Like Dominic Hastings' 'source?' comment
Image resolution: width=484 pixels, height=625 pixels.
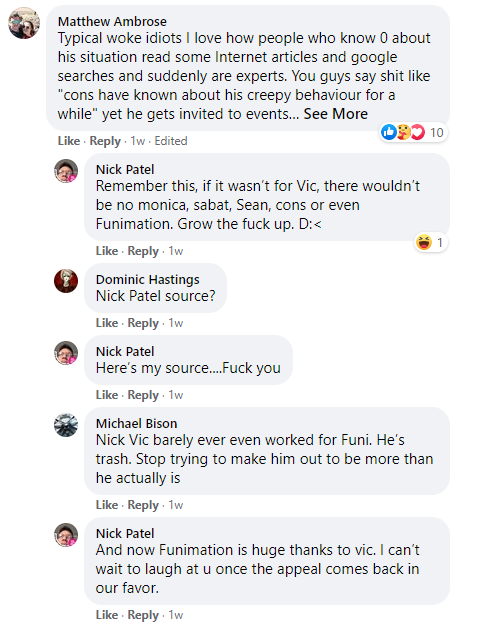107,323
